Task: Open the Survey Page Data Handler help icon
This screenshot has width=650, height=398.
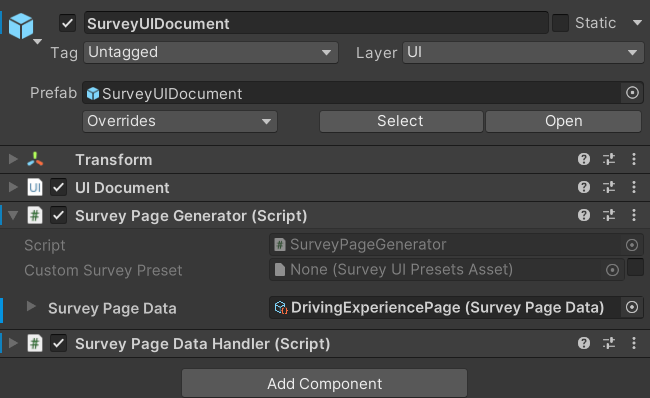Action: [x=584, y=343]
